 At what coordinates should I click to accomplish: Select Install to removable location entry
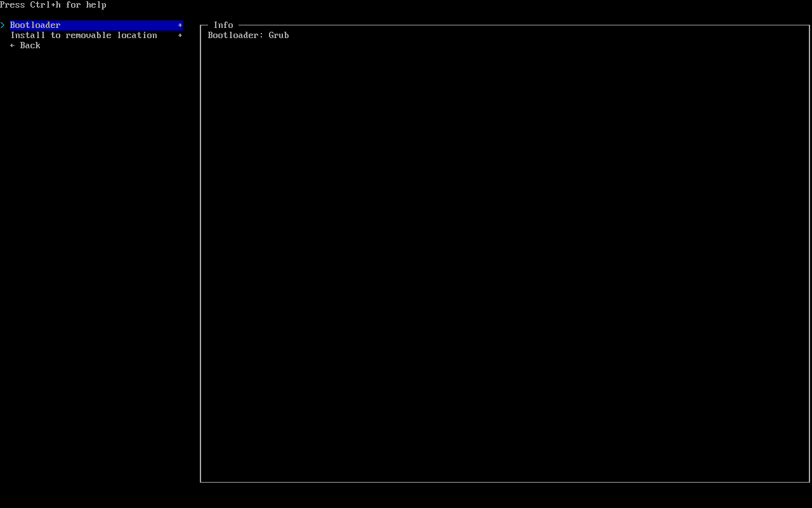tap(84, 36)
